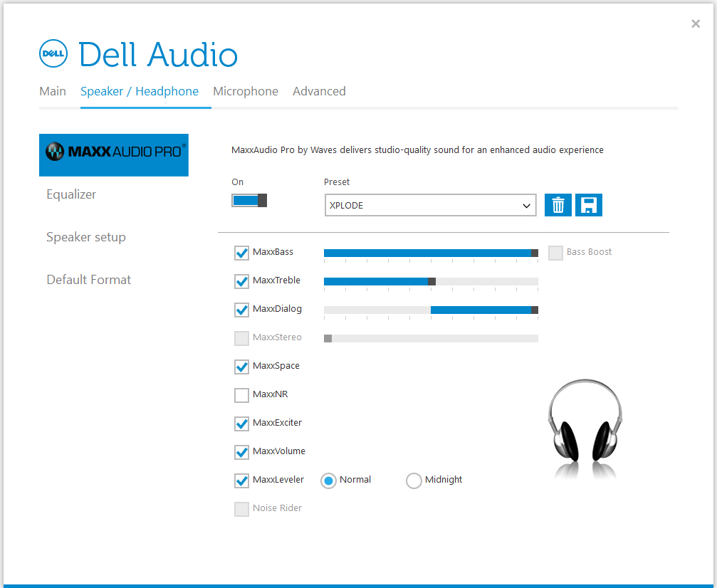This screenshot has width=717, height=588.
Task: Disable the MaxxSpace checkbox
Action: (x=241, y=366)
